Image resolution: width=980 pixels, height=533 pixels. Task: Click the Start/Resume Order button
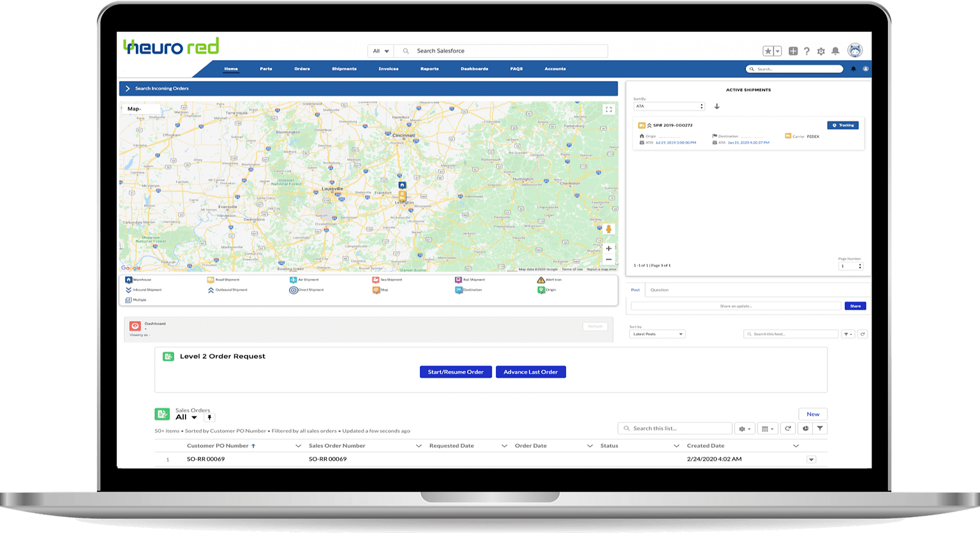pyautogui.click(x=455, y=372)
